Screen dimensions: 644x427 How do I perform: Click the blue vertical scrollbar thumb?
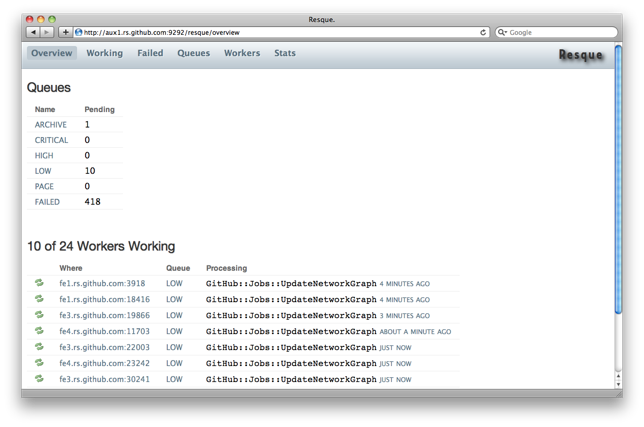pyautogui.click(x=618, y=179)
